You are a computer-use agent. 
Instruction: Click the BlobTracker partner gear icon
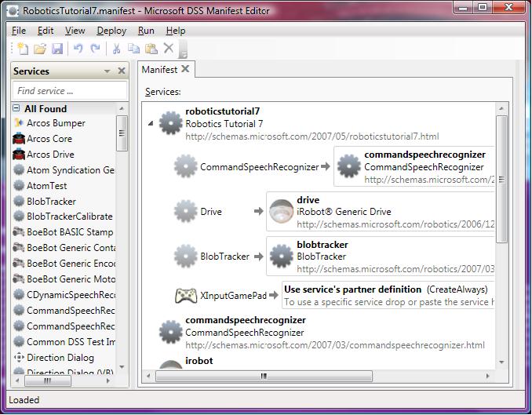click(186, 257)
